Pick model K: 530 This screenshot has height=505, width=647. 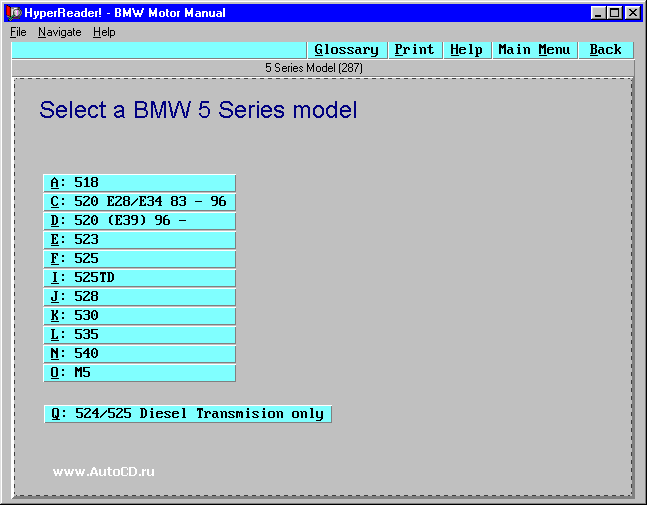pyautogui.click(x=139, y=316)
